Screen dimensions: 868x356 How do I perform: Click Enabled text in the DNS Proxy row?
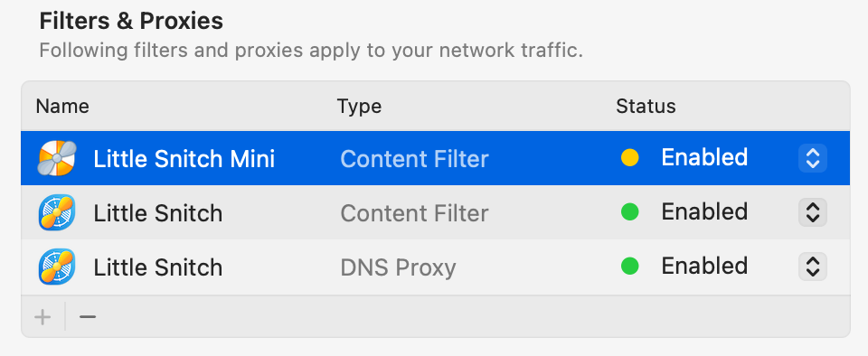click(704, 266)
